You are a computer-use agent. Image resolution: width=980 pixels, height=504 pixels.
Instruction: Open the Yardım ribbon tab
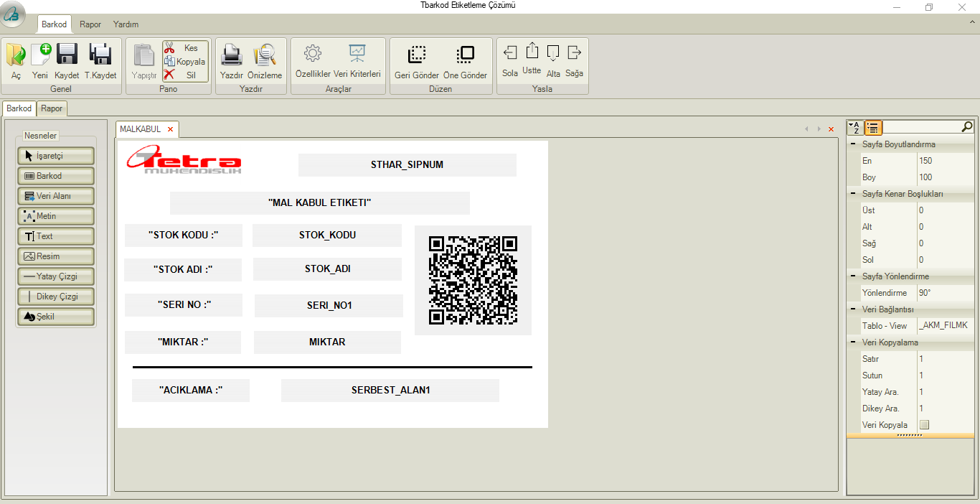coord(126,24)
